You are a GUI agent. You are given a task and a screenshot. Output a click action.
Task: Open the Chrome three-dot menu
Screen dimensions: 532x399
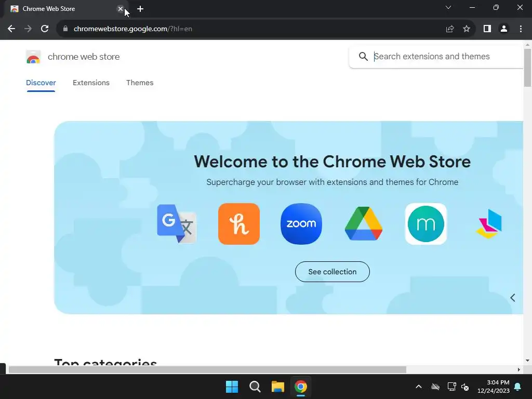(x=521, y=29)
